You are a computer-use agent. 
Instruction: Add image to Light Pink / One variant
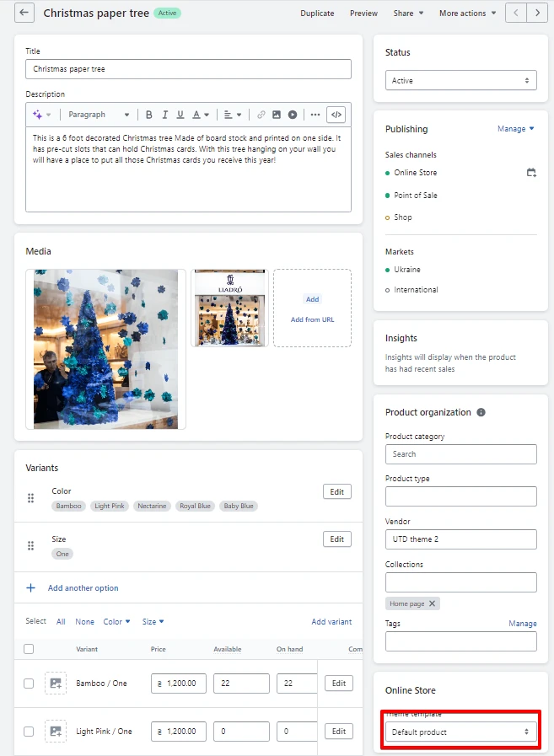click(56, 732)
